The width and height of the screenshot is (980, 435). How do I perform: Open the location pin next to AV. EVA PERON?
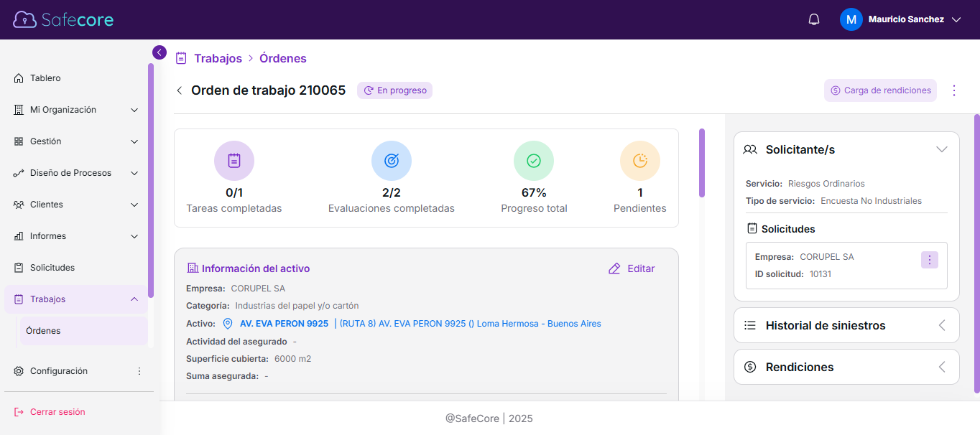coord(227,323)
